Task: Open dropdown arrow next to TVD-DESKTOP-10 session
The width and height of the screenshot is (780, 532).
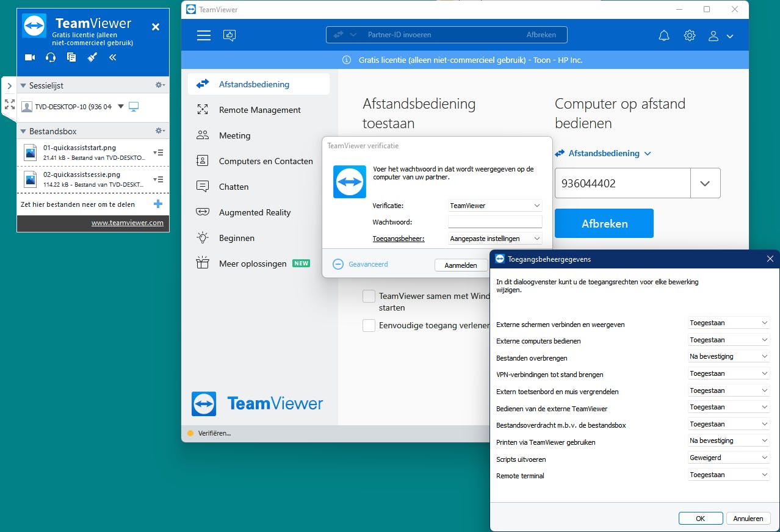Action: coord(121,106)
